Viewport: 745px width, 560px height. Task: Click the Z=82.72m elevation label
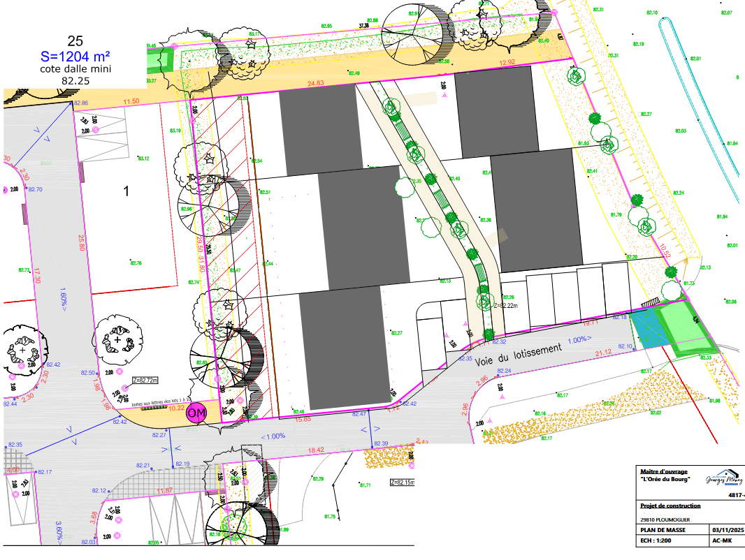(145, 380)
